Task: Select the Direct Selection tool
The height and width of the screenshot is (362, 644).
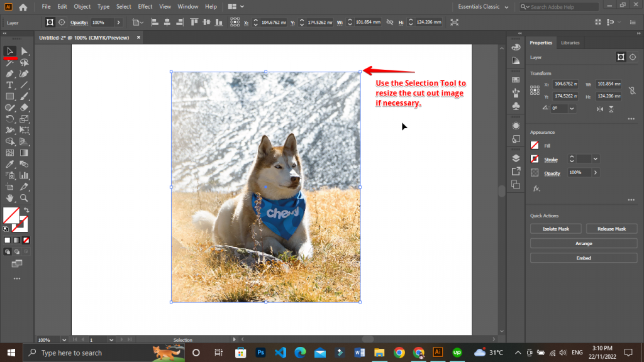Action: pyautogui.click(x=24, y=51)
